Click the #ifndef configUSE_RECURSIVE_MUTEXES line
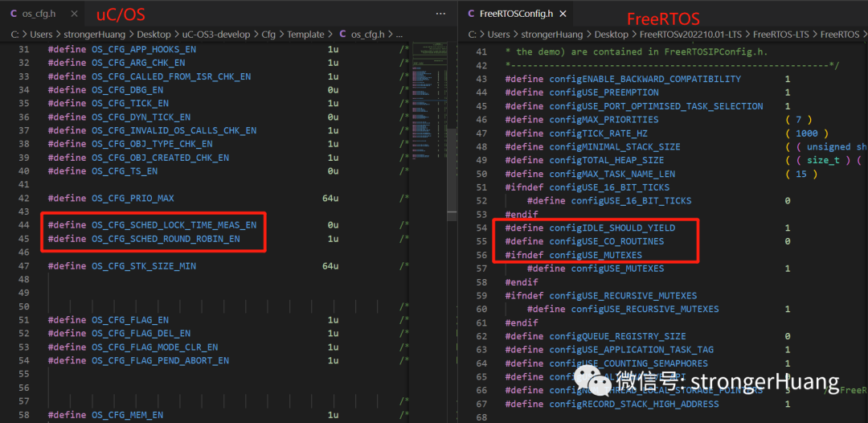 click(601, 296)
